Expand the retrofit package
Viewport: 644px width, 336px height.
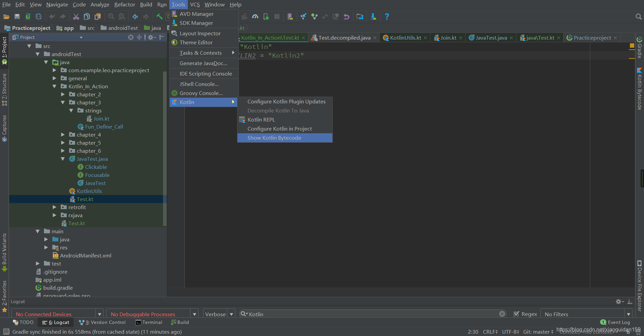[x=54, y=207]
